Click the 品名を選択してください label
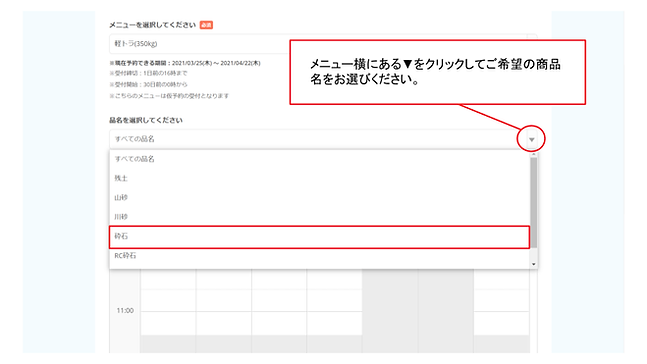The height and width of the screenshot is (364, 647). click(x=146, y=120)
